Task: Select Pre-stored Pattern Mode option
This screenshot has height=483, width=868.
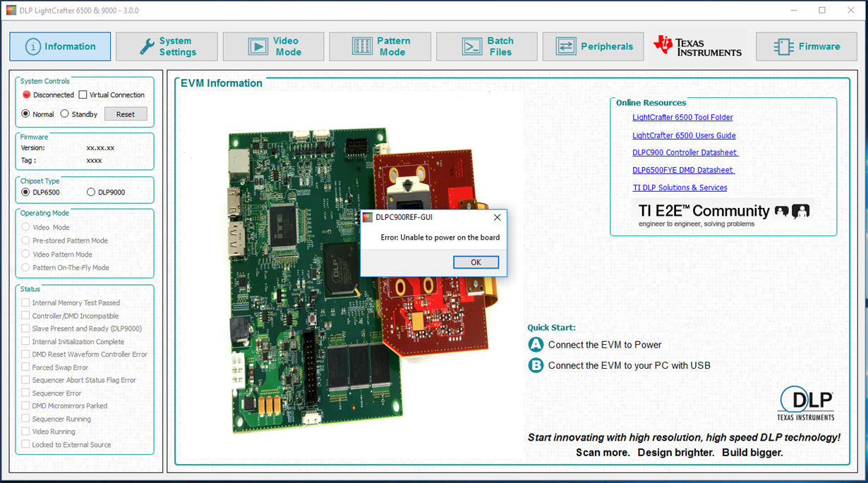Action: point(26,240)
